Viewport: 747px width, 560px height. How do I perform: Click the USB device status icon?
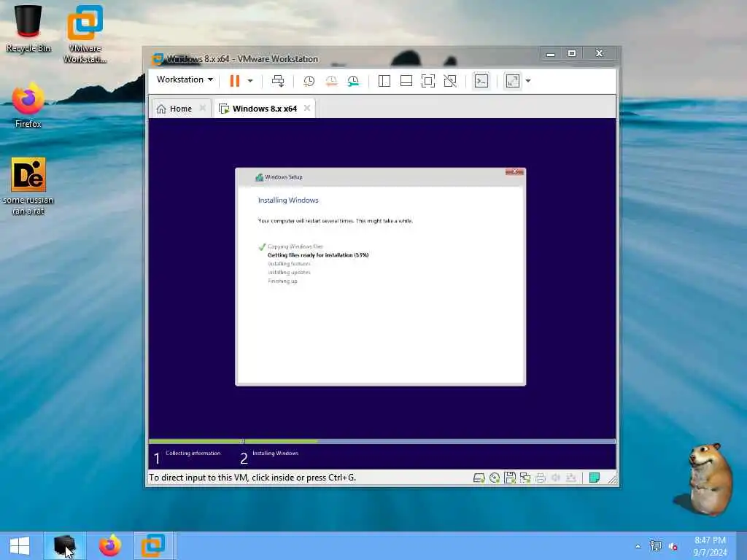(570, 478)
